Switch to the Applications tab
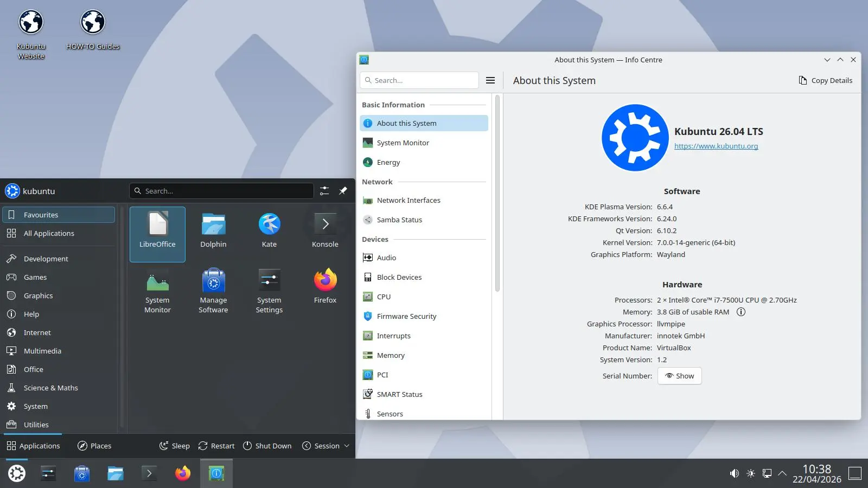This screenshot has height=488, width=868. 33,446
